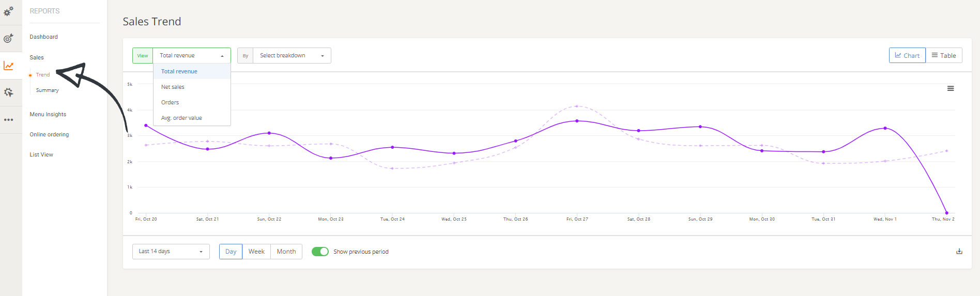
Task: Switch to Chart view
Action: click(907, 55)
